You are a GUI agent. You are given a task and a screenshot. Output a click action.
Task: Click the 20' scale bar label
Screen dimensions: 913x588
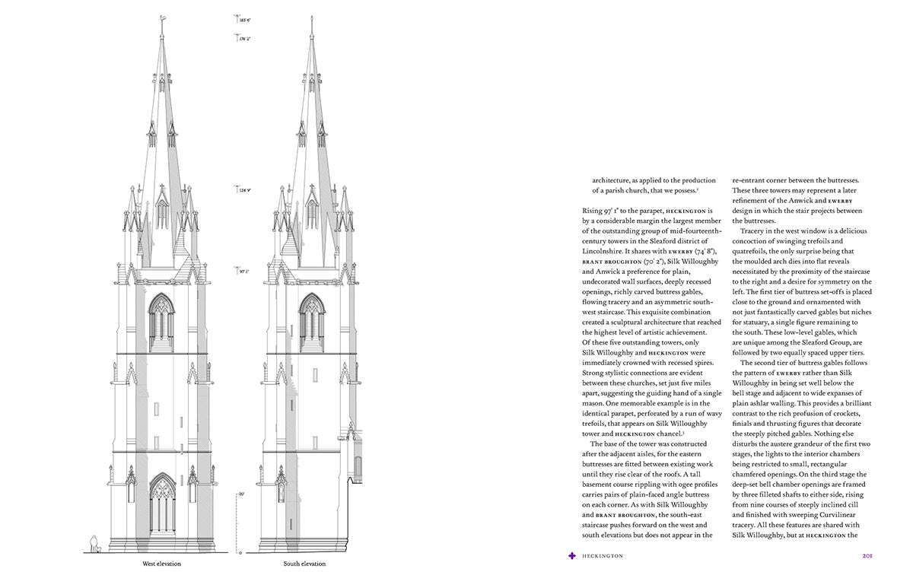coord(240,494)
